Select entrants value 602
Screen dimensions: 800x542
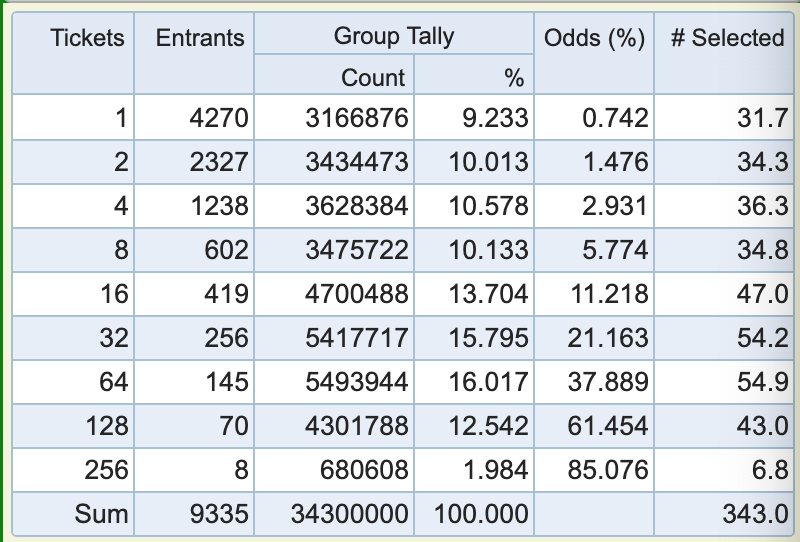pos(226,250)
